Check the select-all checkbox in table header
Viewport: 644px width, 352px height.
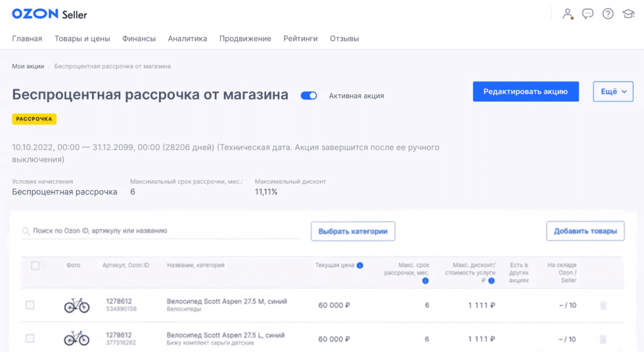35,266
